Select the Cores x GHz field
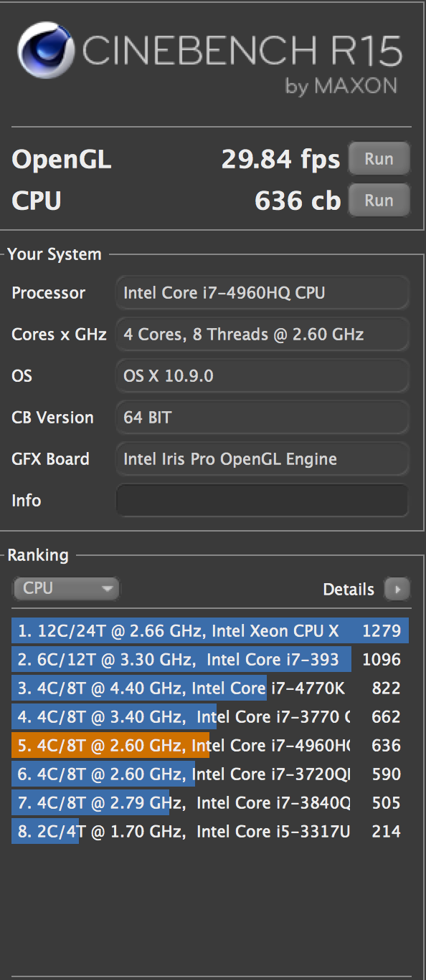Screen dimensions: 426x980 (262, 334)
